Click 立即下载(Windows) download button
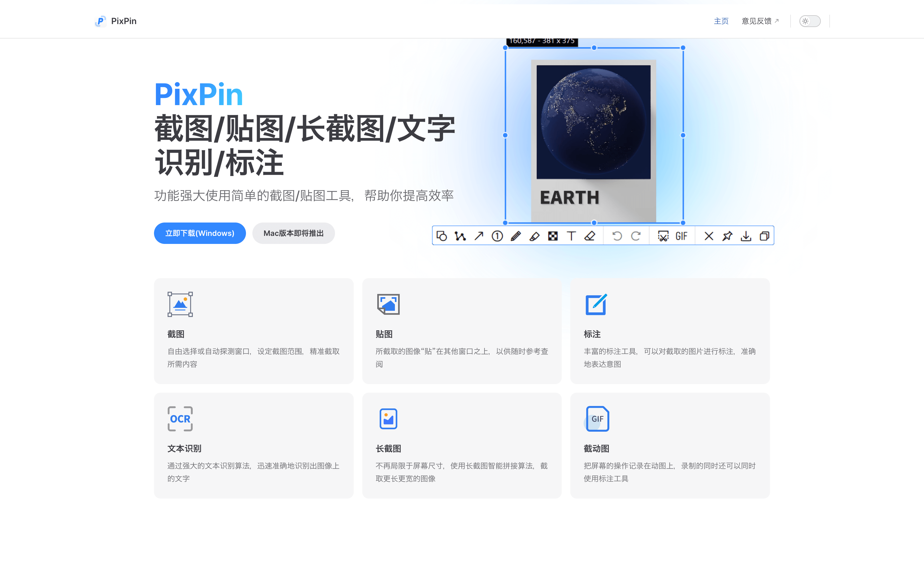Image resolution: width=924 pixels, height=567 pixels. click(x=200, y=233)
